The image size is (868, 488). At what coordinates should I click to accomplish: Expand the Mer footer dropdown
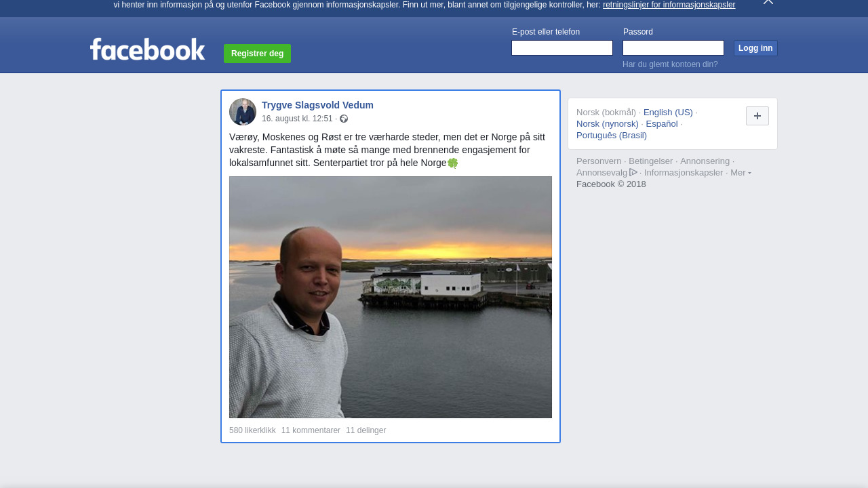[741, 173]
